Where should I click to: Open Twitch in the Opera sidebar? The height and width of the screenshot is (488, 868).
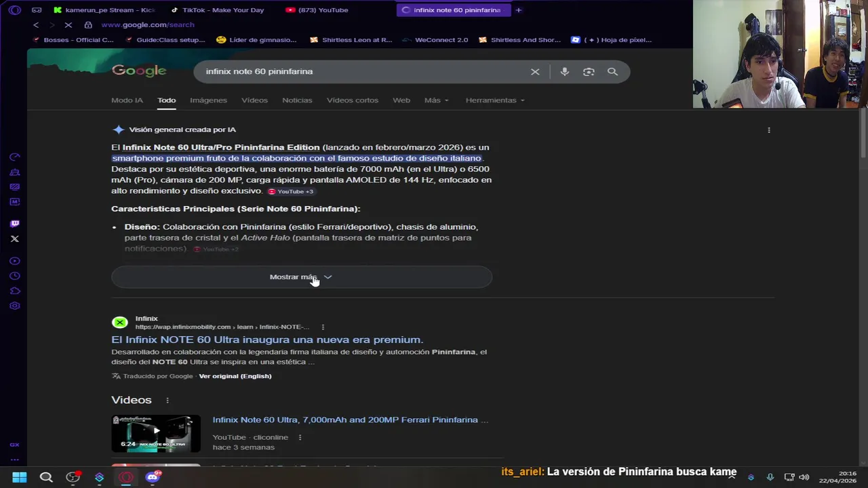pos(15,223)
